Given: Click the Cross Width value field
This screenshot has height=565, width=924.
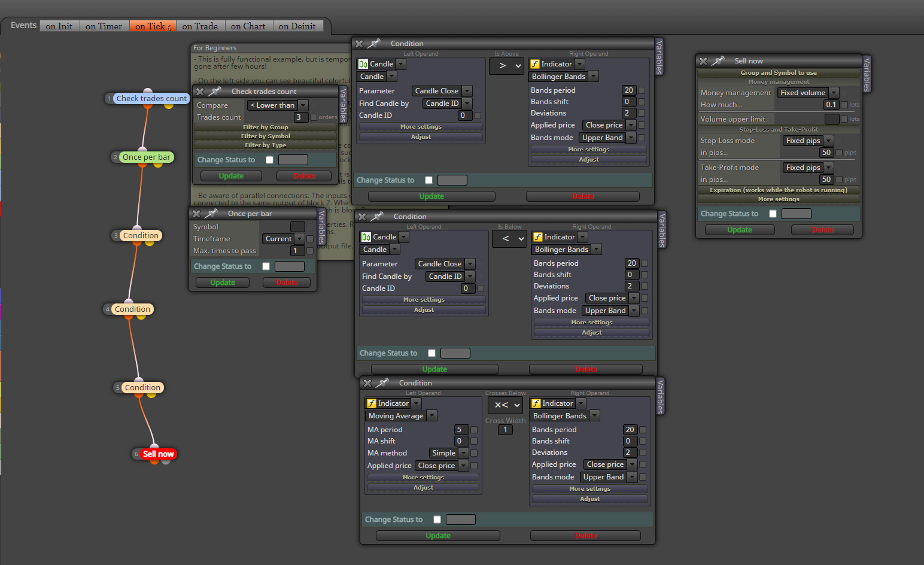Looking at the screenshot, I should [505, 430].
